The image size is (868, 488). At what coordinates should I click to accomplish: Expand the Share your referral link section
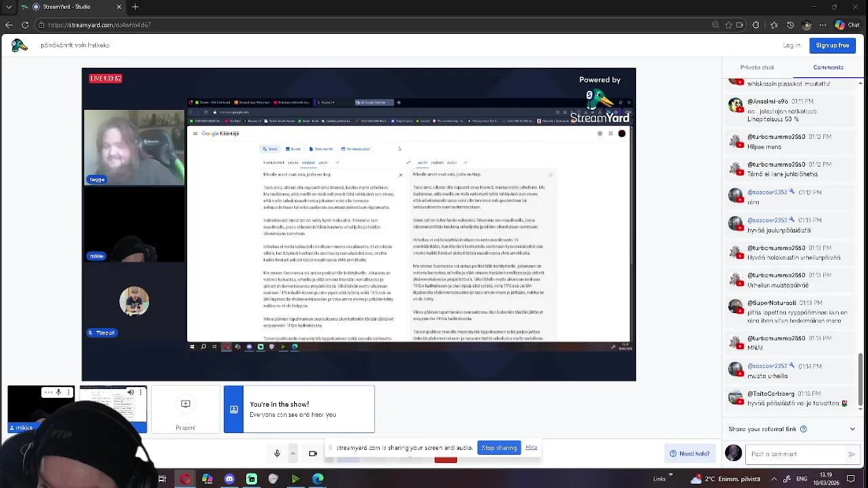852,429
